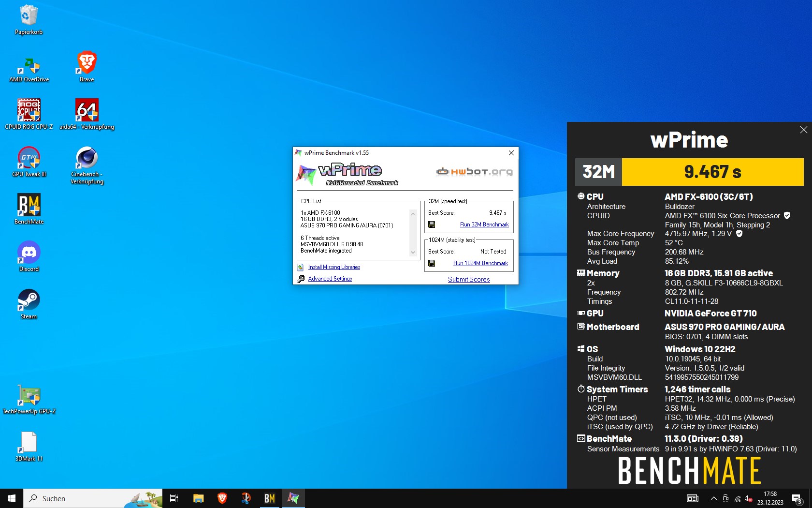Launch Brave browser desktop shortcut
This screenshot has height=508, width=812.
[x=87, y=67]
